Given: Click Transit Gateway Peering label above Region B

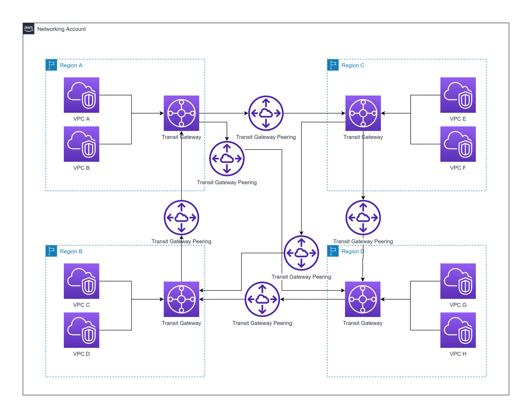Looking at the screenshot, I should pyautogui.click(x=181, y=241).
